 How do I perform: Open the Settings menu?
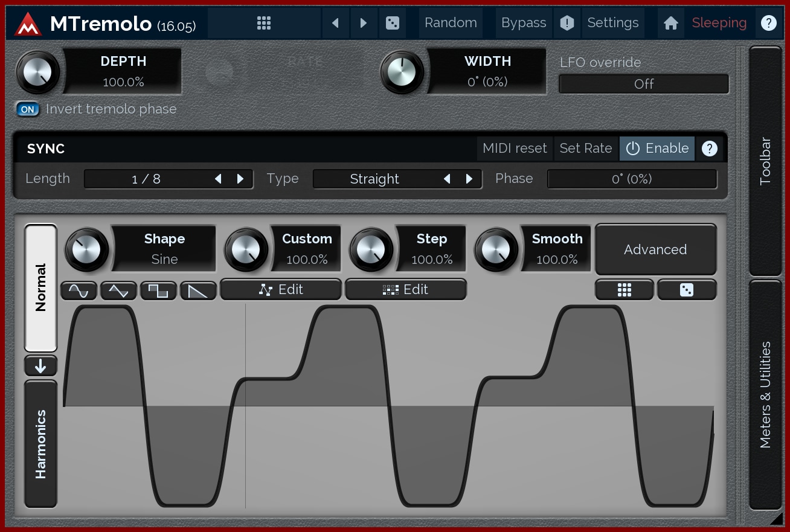[613, 23]
